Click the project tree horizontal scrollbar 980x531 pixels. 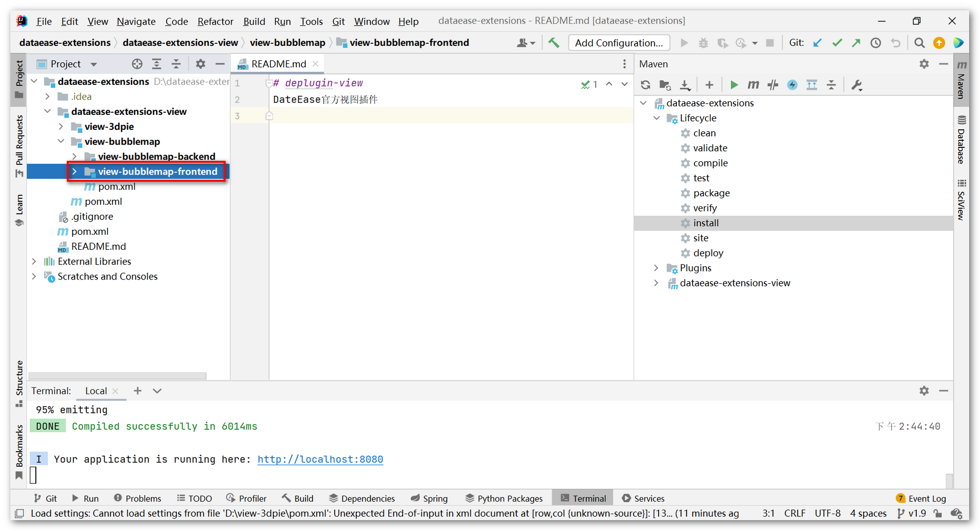(117, 376)
